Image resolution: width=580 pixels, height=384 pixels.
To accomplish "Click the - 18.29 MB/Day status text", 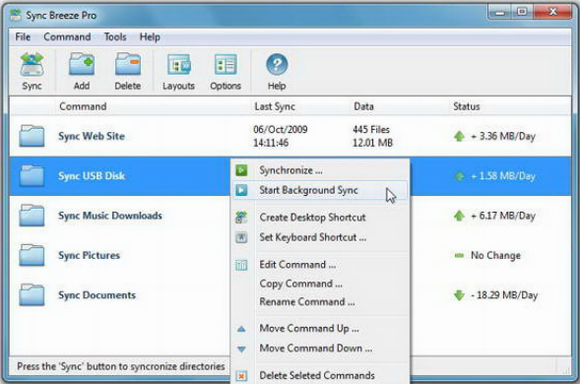I will (x=504, y=295).
